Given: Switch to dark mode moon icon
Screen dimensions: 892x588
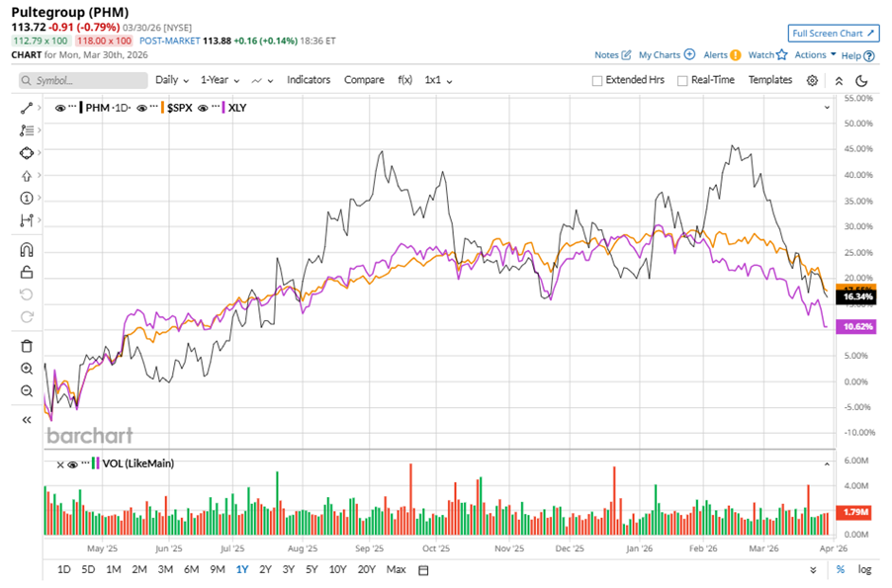Looking at the screenshot, I should (862, 81).
